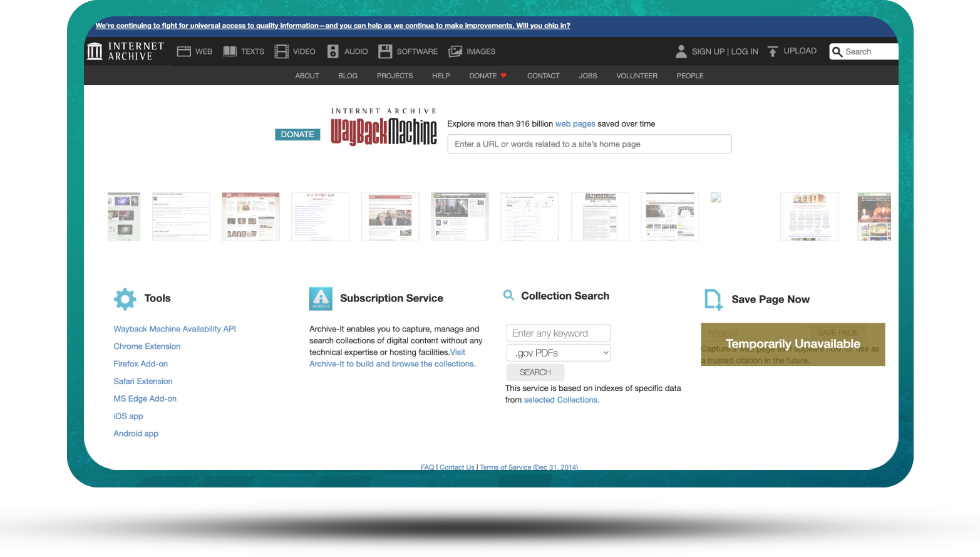Open the Firefox Add-on link

point(141,364)
